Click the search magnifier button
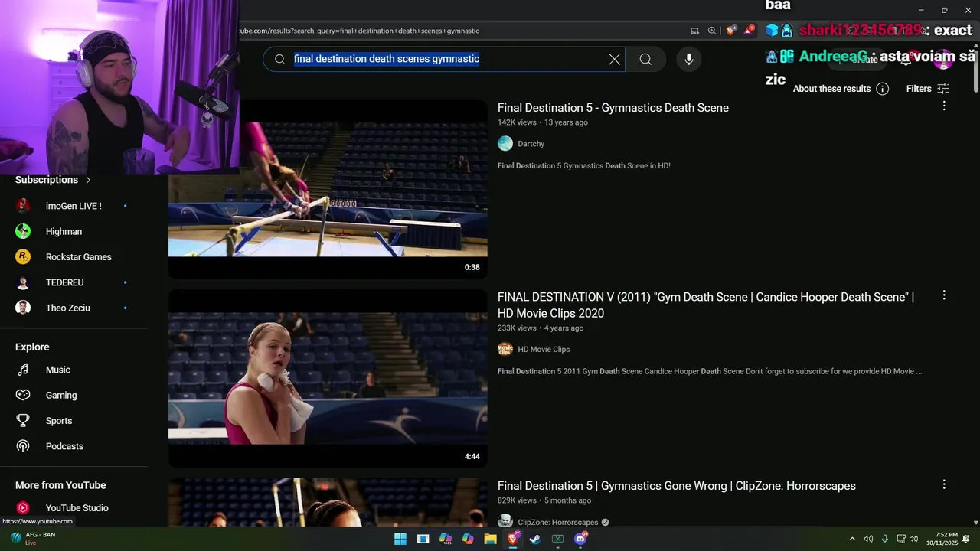Screen dimensions: 980x551 tap(645, 59)
